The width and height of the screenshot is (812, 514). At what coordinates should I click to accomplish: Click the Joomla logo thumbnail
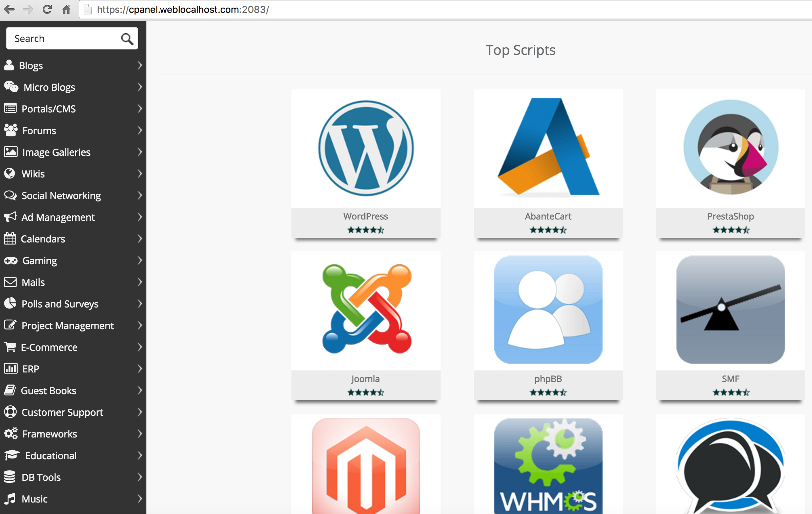(x=367, y=309)
